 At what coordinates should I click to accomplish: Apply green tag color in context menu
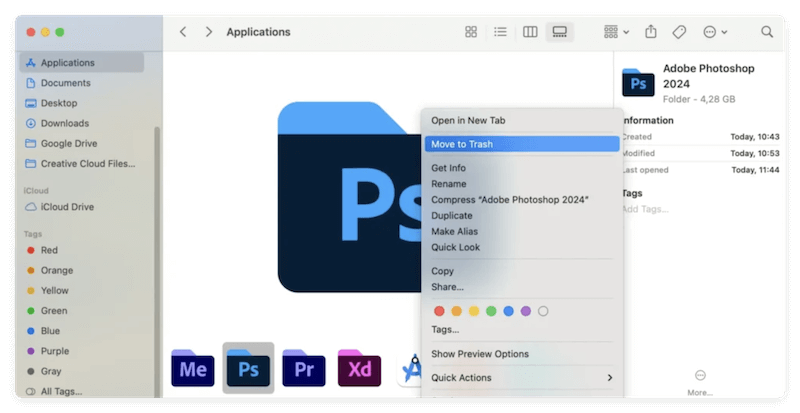tap(491, 311)
